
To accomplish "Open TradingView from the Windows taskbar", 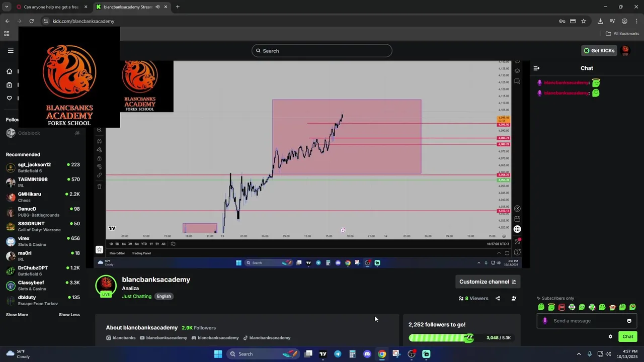I will [323, 354].
